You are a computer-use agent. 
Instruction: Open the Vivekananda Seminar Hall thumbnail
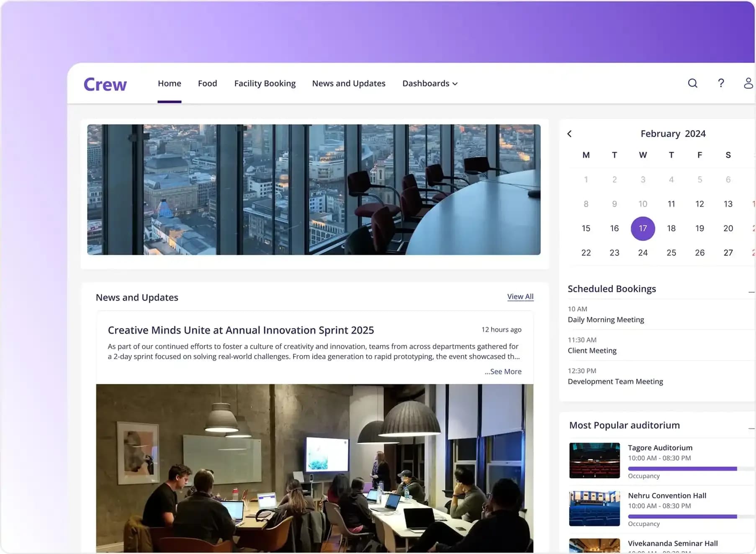point(594,546)
